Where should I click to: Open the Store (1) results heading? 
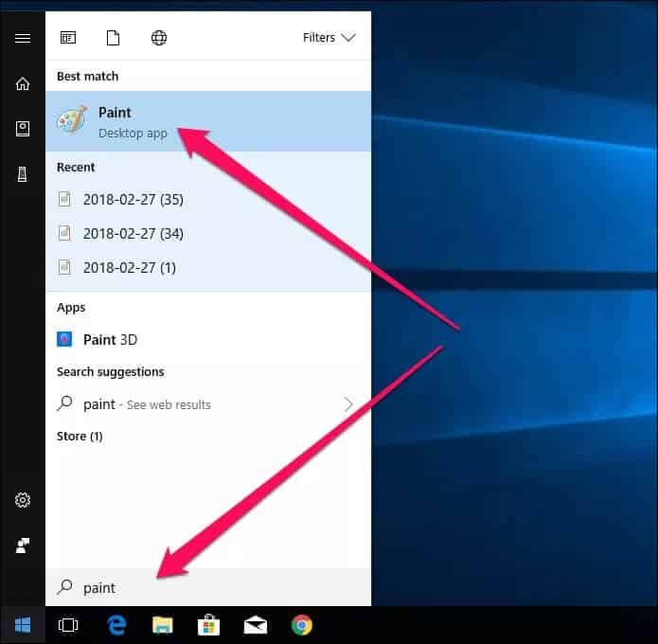80,437
